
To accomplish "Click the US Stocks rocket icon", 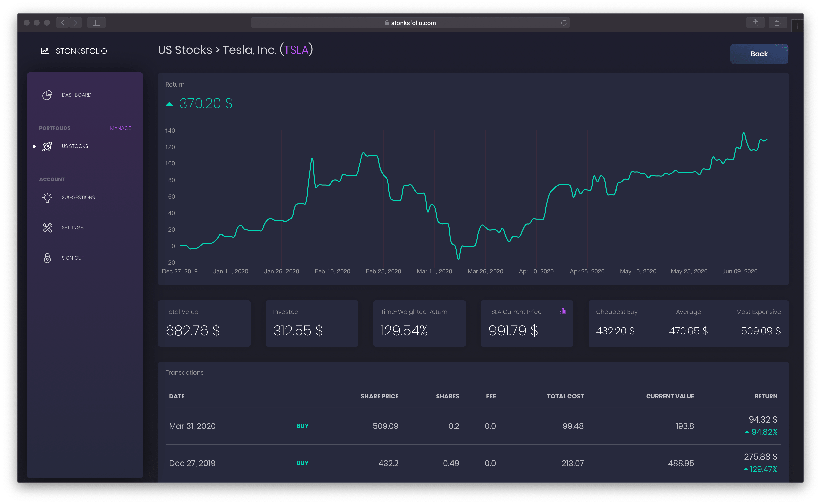I will 47,146.
